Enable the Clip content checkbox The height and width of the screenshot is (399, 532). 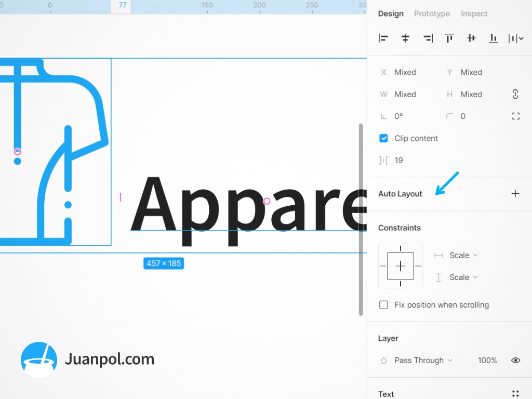[x=383, y=138]
